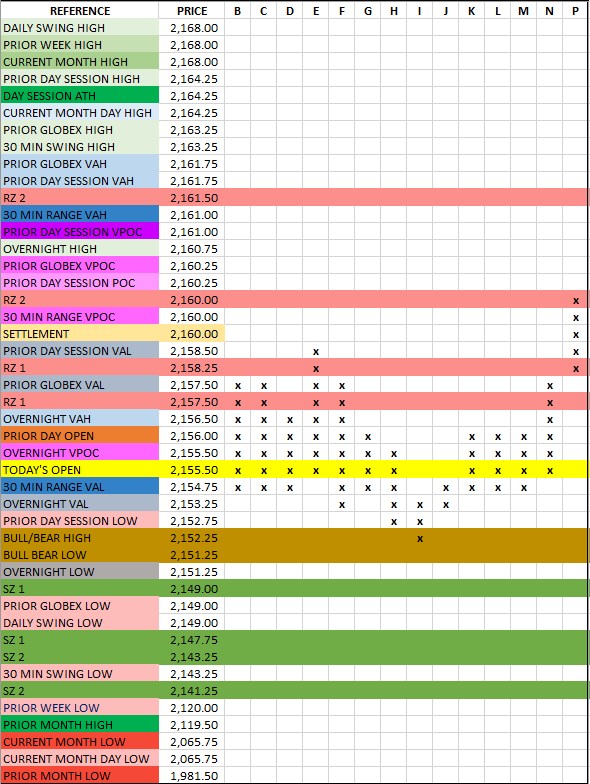Image resolution: width=590 pixels, height=784 pixels.
Task: Click the 2,161.50 price cell
Action: click(192, 198)
